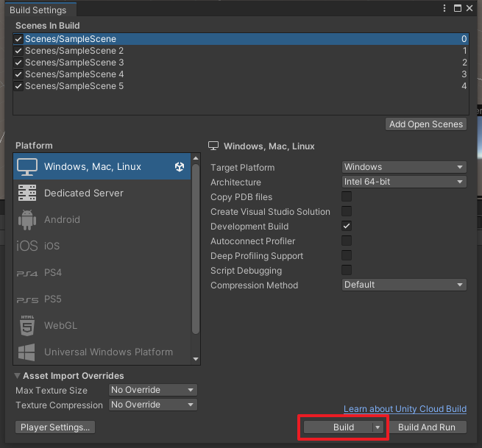Viewport: 482px width, 448px height.
Task: Select PS5 platform entry
Action: pos(102,299)
